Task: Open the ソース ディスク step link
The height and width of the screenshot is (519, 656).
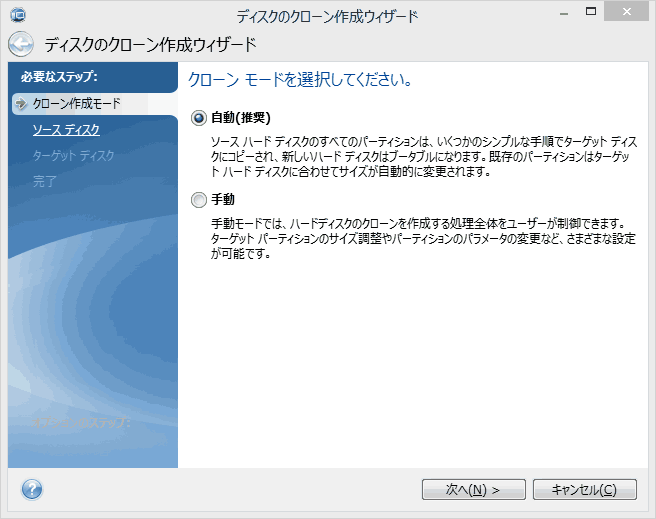Action: 66,130
